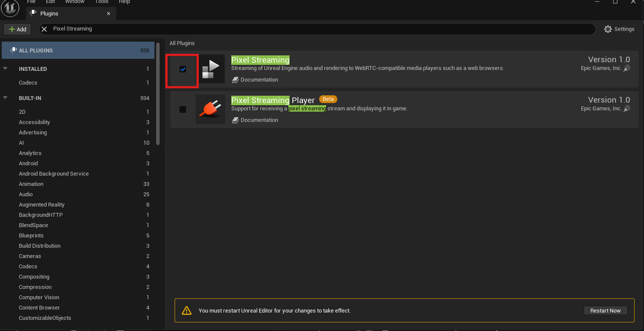Collapse the INSTALLED category section
This screenshot has width=644, height=331.
pos(6,69)
